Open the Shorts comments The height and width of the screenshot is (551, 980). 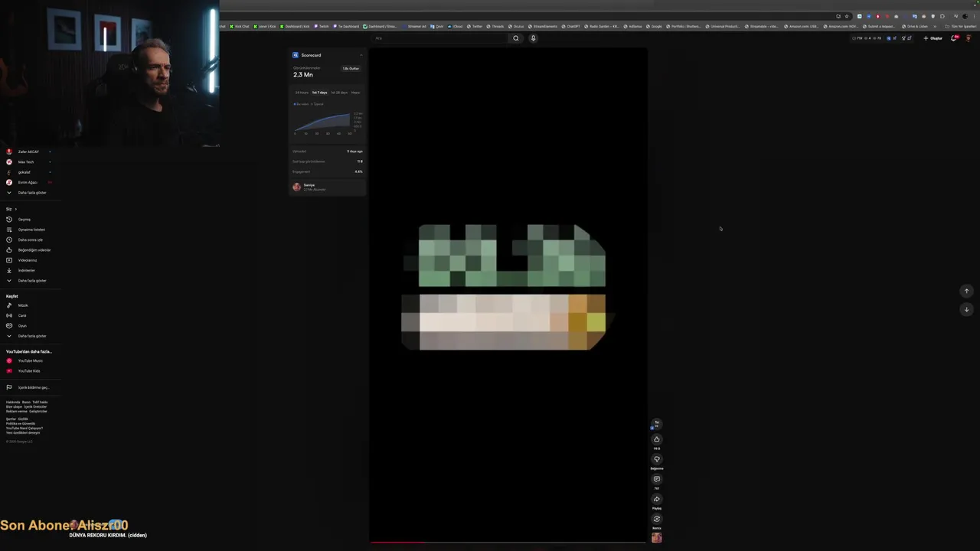(656, 479)
